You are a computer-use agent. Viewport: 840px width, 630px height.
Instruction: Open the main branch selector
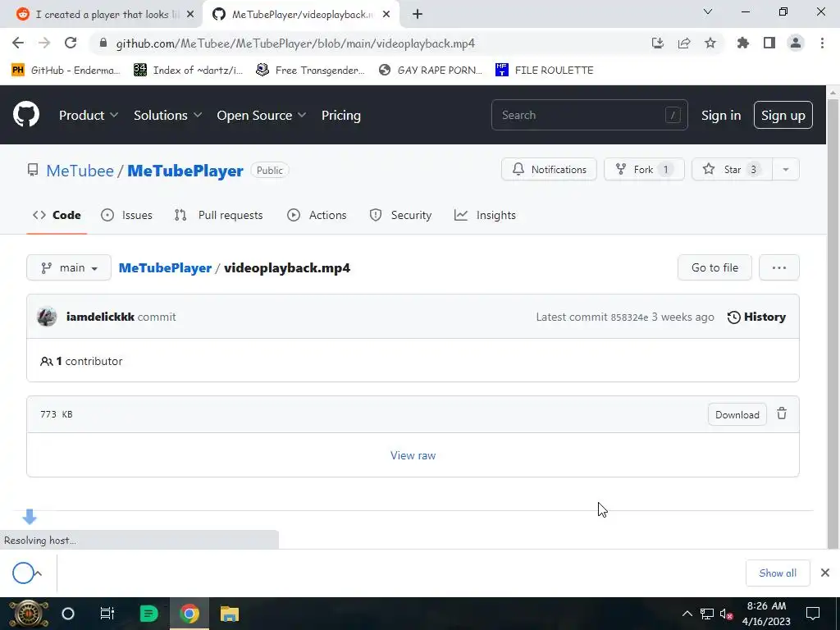pyautogui.click(x=69, y=267)
